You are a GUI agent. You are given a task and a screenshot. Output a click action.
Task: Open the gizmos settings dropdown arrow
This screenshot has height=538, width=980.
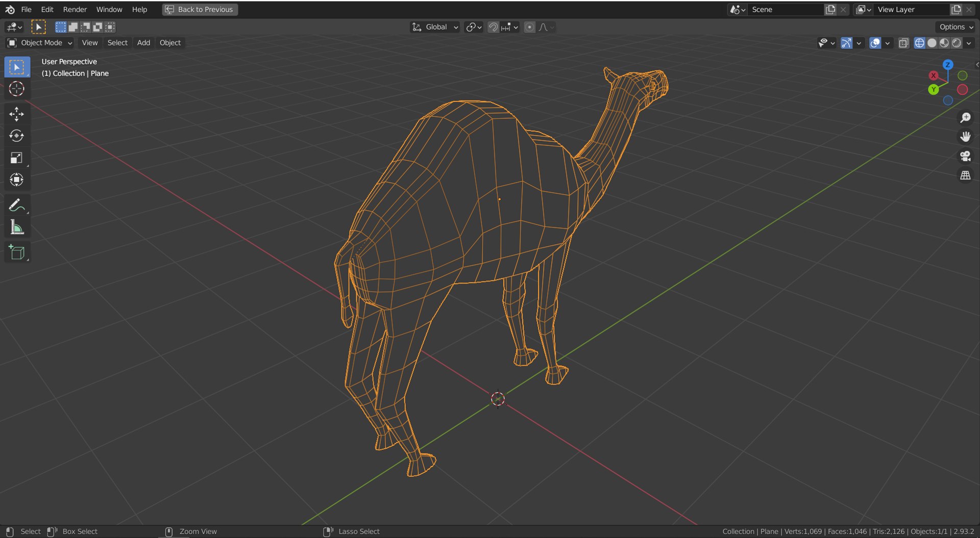pos(859,43)
